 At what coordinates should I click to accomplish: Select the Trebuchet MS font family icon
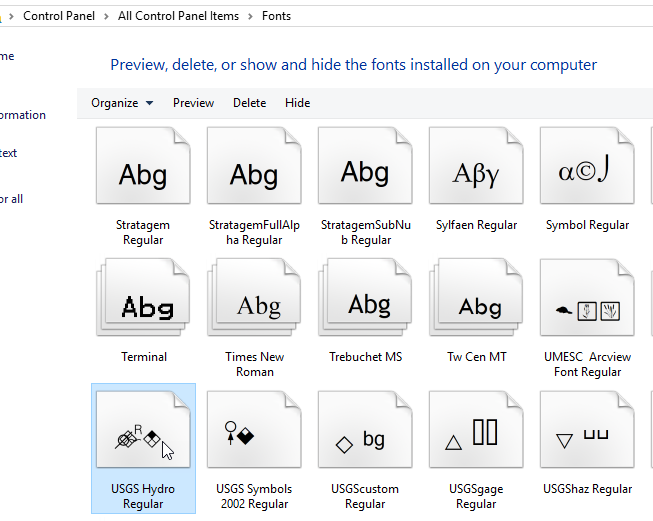(x=365, y=297)
